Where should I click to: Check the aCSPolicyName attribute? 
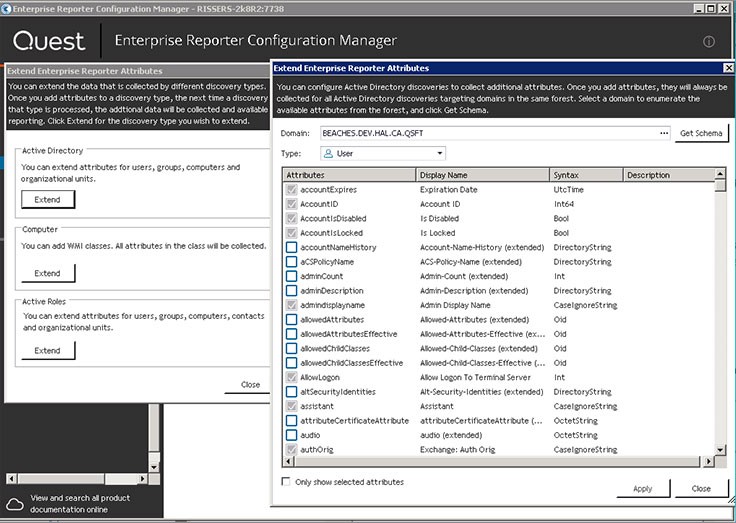(x=291, y=262)
